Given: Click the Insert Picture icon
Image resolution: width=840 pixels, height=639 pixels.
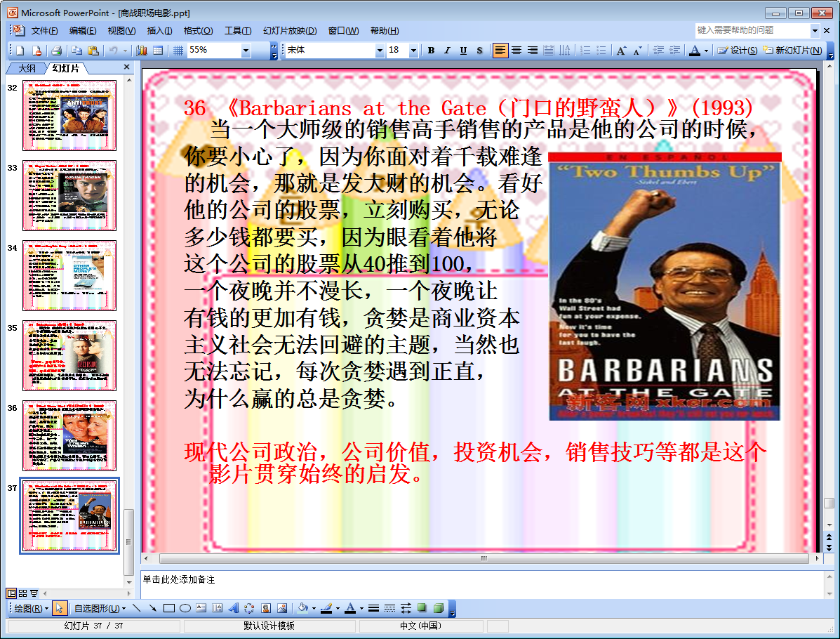Looking at the screenshot, I should click(x=282, y=608).
